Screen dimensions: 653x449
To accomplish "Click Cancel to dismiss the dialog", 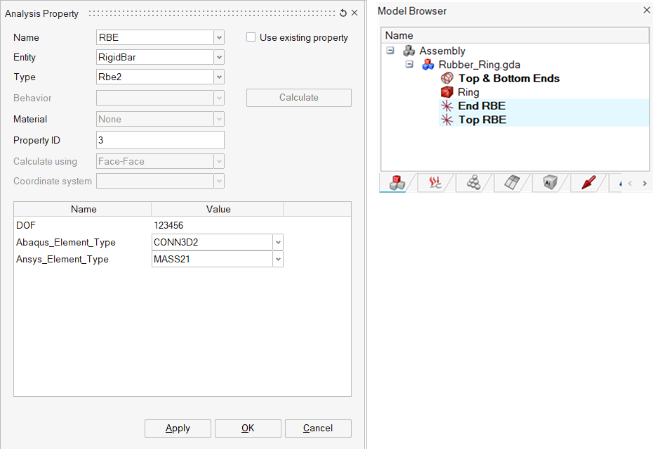I will click(317, 428).
